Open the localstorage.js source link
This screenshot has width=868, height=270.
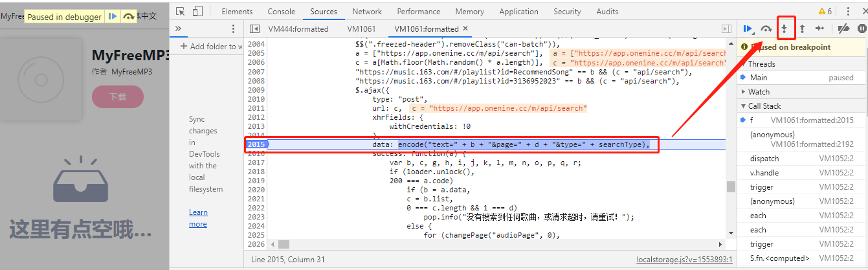684,259
